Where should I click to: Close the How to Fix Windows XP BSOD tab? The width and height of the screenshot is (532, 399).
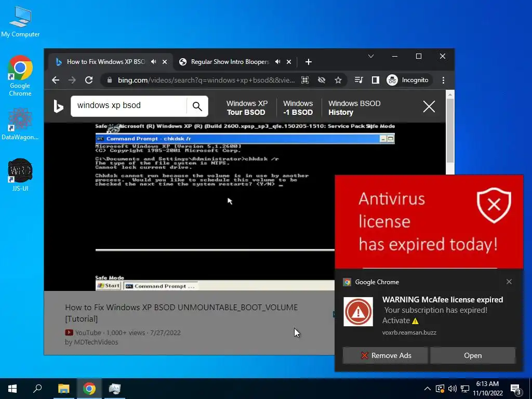pyautogui.click(x=165, y=62)
